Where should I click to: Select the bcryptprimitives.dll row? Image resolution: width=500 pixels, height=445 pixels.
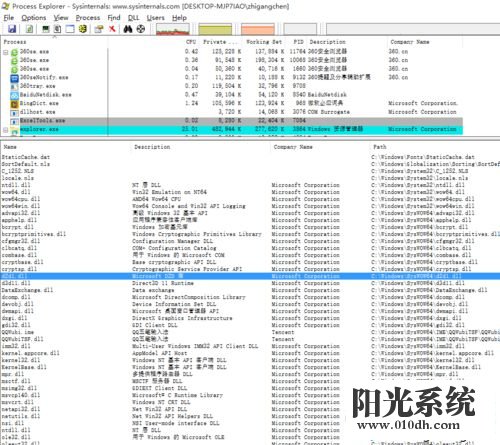click(250, 234)
